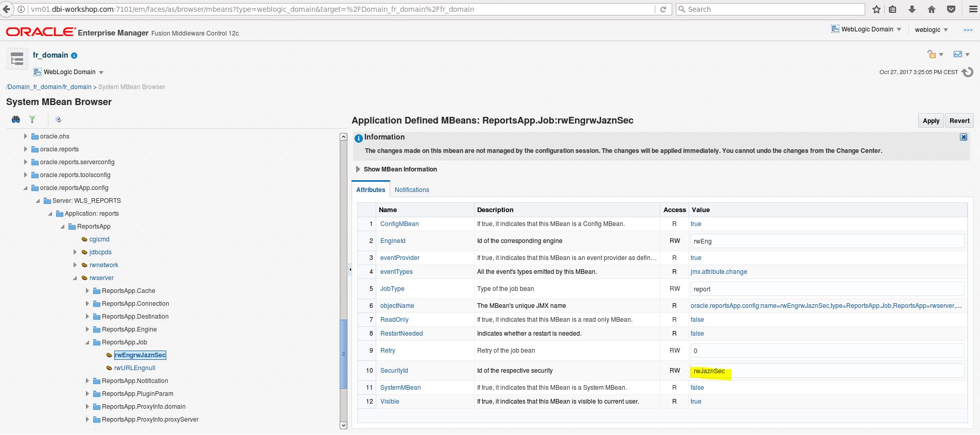The width and height of the screenshot is (980, 435).
Task: Expand the rwnetwork node
Action: (75, 265)
